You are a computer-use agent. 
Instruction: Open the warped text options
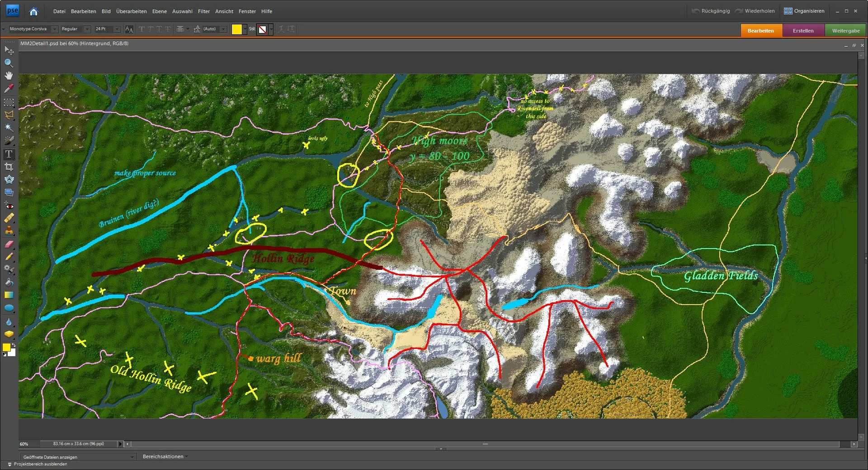281,29
